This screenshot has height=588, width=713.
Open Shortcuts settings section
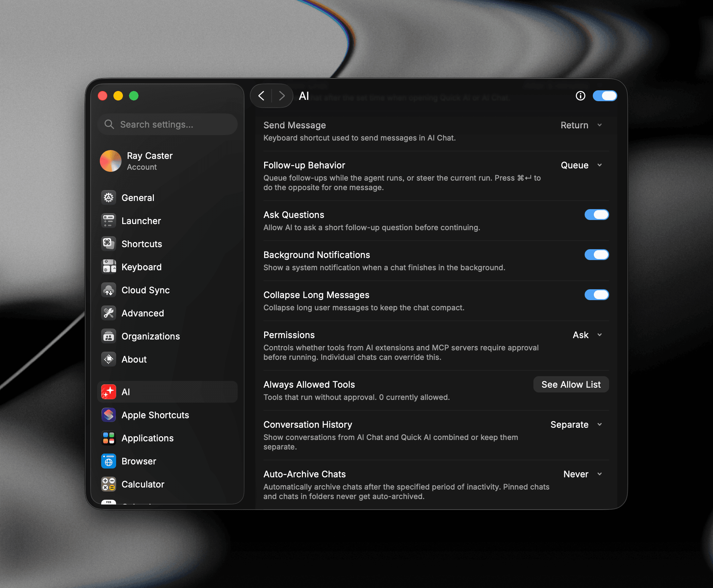point(167,244)
